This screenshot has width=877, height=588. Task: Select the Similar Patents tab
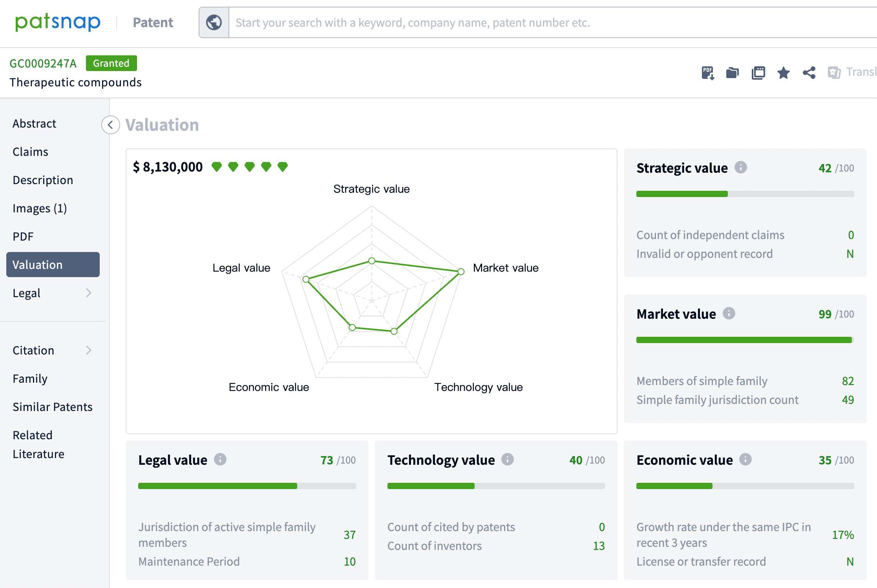pos(53,407)
